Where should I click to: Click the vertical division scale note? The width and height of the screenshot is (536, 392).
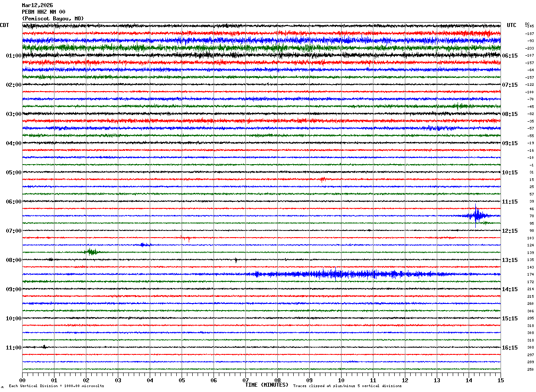[56, 386]
